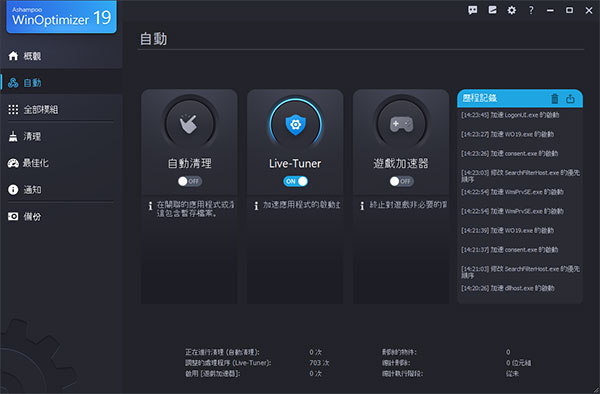Export the 歷程記錄 log with share icon

tap(570, 99)
